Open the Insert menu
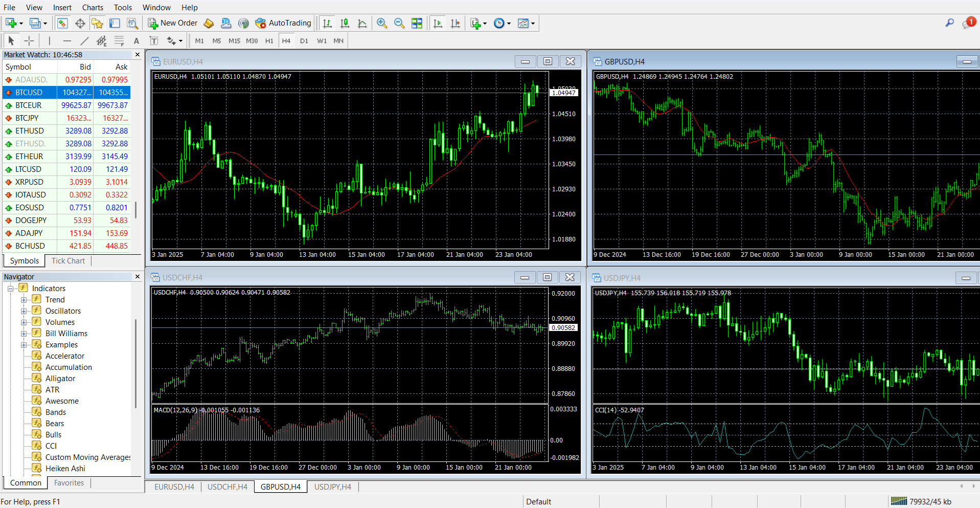Image resolution: width=980 pixels, height=508 pixels. click(62, 7)
